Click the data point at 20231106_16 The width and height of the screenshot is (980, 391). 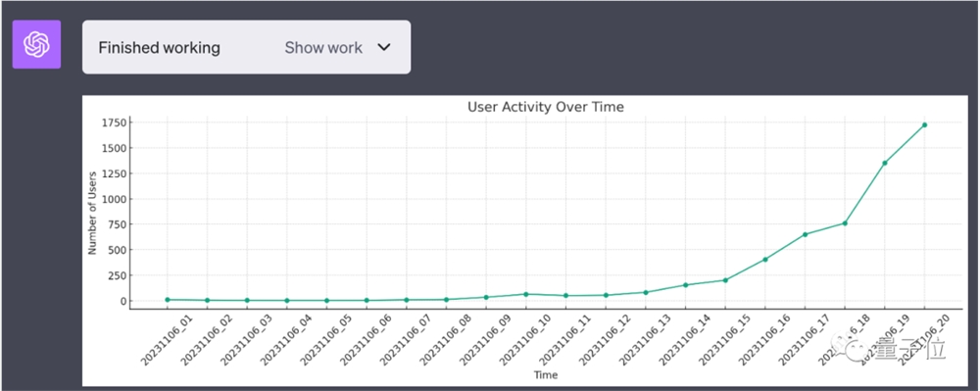[765, 260]
